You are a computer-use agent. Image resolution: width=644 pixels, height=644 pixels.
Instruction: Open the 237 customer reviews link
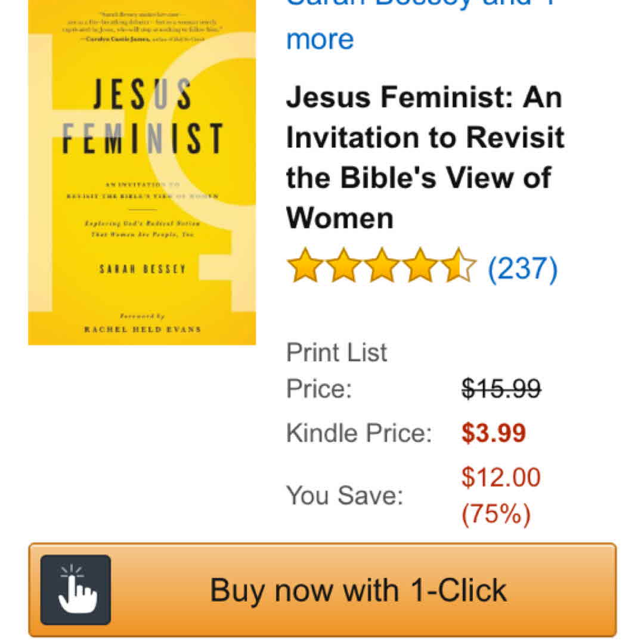click(522, 268)
